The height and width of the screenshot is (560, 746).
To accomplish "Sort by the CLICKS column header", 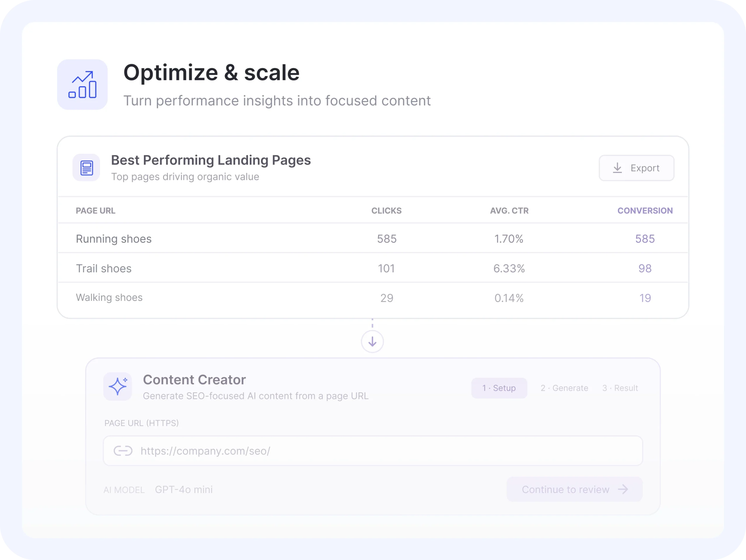I will point(386,211).
